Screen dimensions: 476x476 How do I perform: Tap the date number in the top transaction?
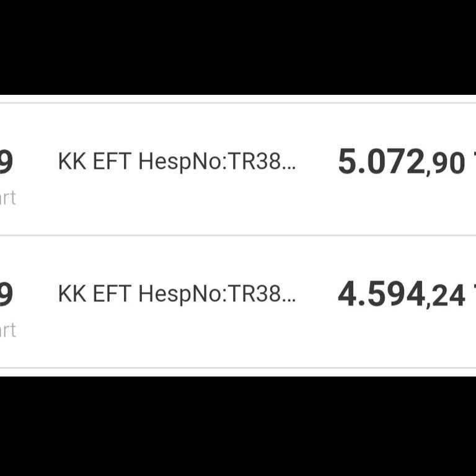pos(6,162)
